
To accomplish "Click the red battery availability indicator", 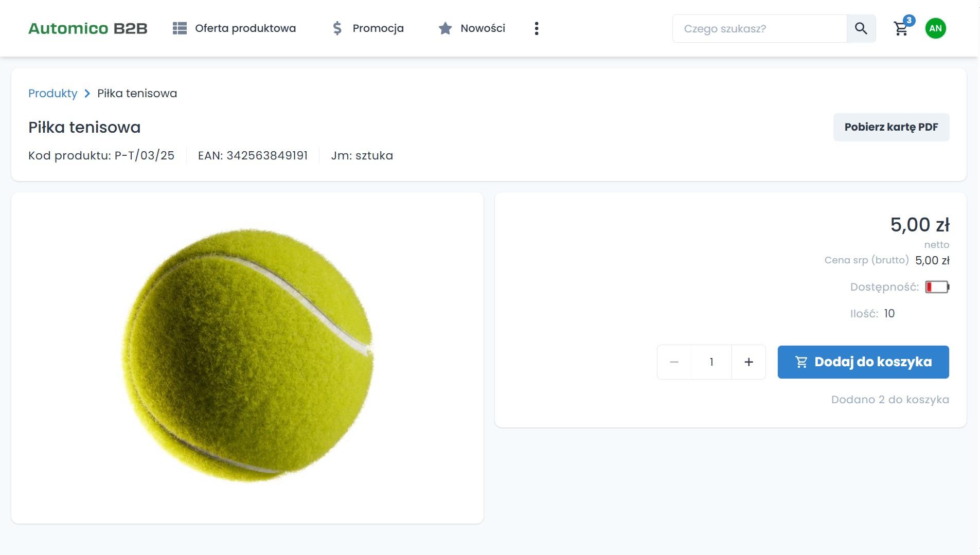I will click(937, 287).
